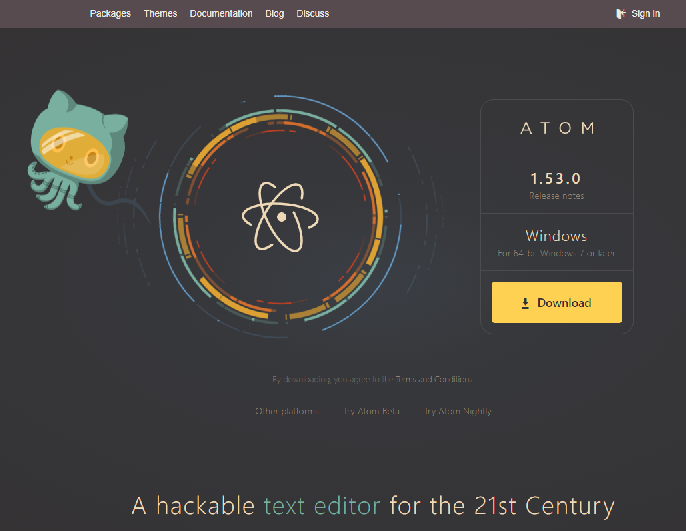
Task: Click the download arrow icon
Action: point(525,303)
